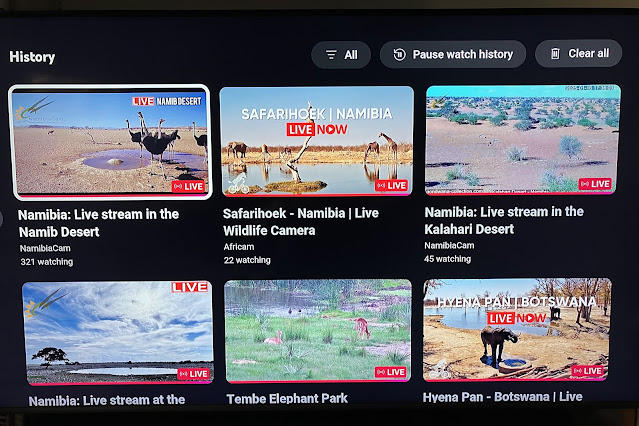
Task: Click the filter lines icon beside All
Action: (331, 55)
